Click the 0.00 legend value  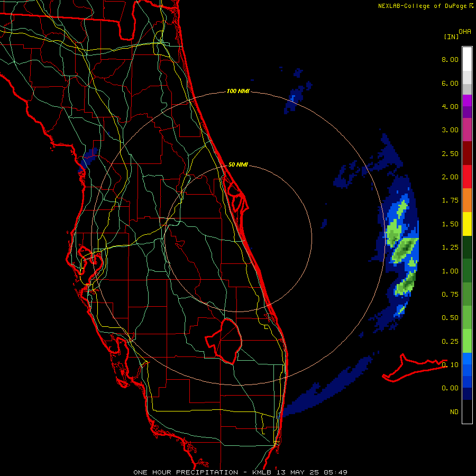click(x=450, y=388)
